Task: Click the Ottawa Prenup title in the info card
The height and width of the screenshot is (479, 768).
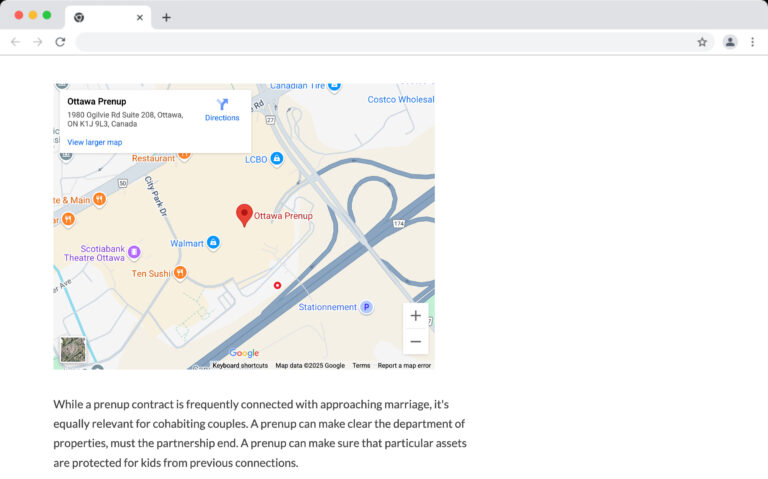Action: tap(96, 101)
